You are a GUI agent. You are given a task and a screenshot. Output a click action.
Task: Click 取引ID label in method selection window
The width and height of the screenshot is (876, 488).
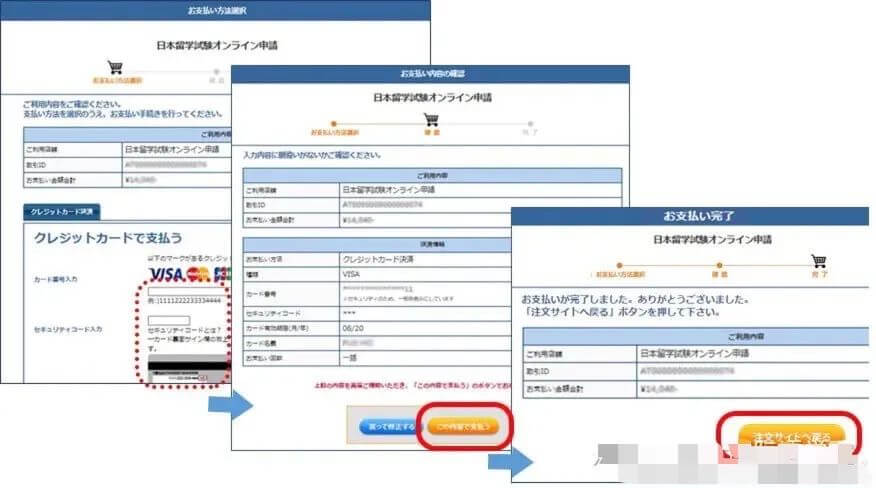[36, 165]
